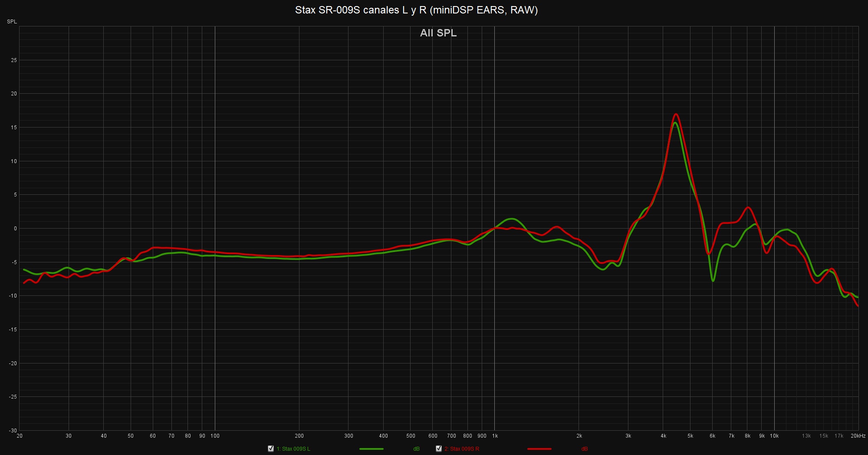Click the -30 dB mark on SPL axis
This screenshot has width=868, height=455.
click(x=13, y=431)
